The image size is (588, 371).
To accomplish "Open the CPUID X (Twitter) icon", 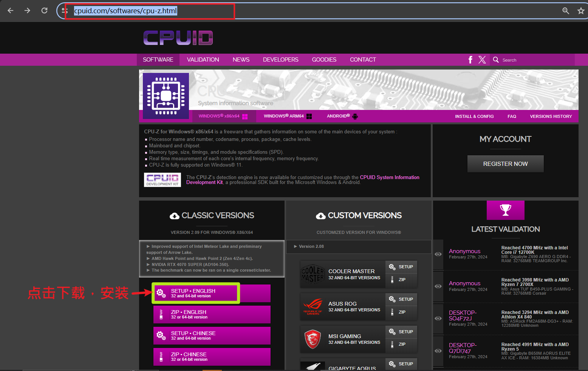I will point(482,60).
